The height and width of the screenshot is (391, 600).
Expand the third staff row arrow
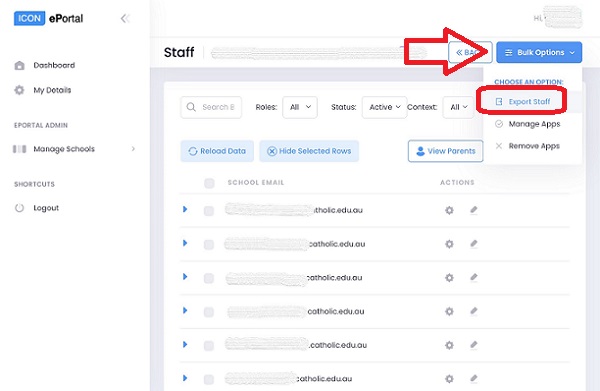pos(185,277)
